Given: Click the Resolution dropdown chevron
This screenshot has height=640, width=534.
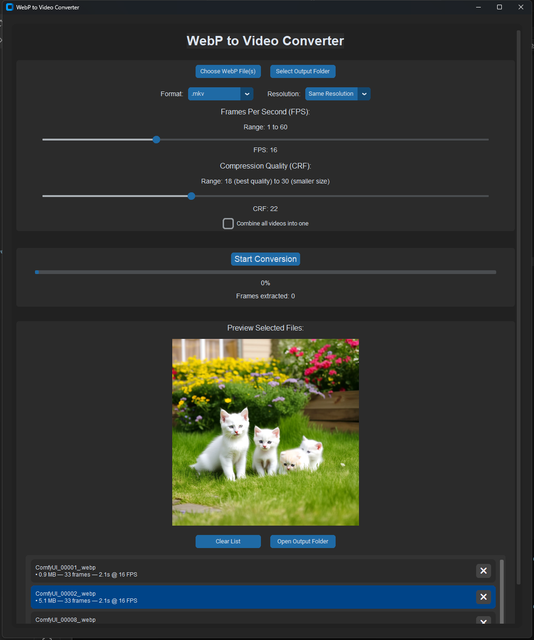Looking at the screenshot, I should 364,94.
